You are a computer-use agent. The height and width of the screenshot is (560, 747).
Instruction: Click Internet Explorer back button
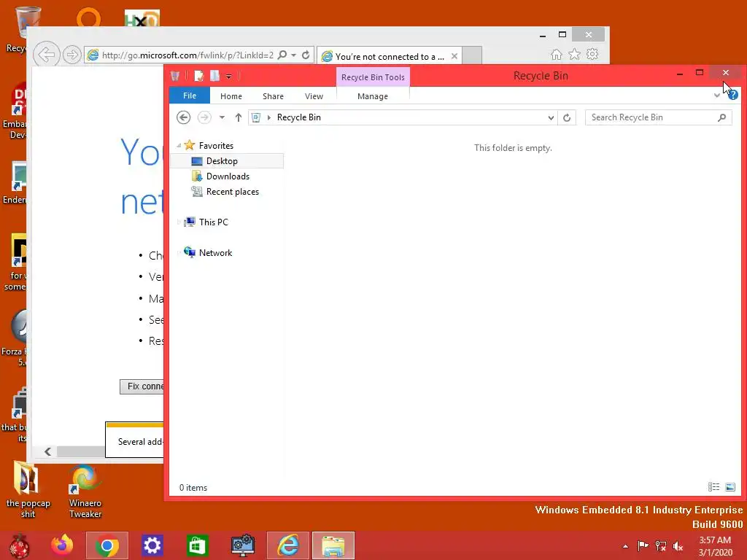click(47, 54)
